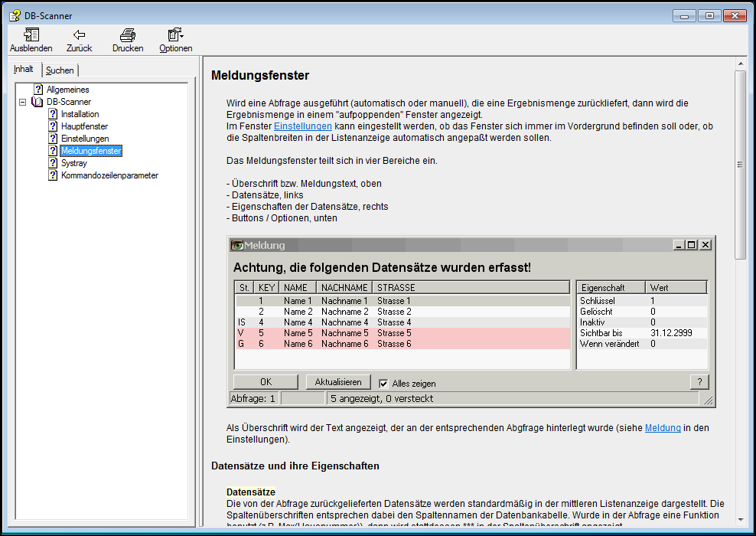Click the 31.12.2999 value
Screen dimensions: 756x536
[x=671, y=333]
